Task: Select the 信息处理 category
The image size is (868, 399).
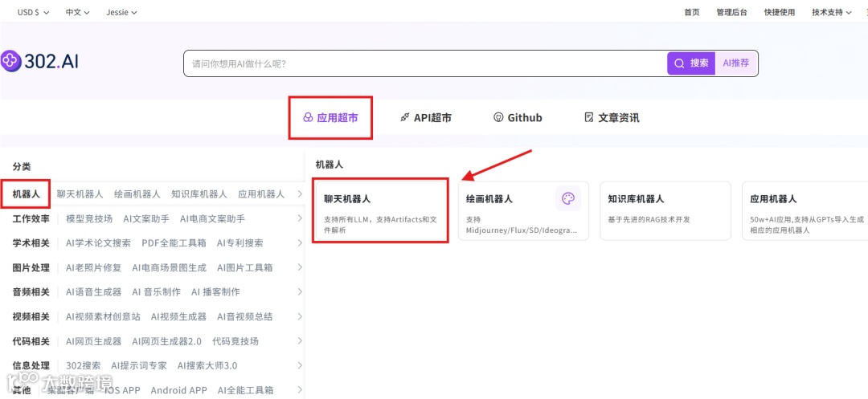Action: tap(31, 365)
